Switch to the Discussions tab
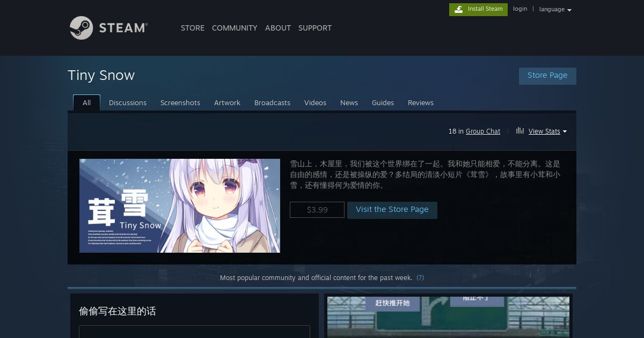 128,102
